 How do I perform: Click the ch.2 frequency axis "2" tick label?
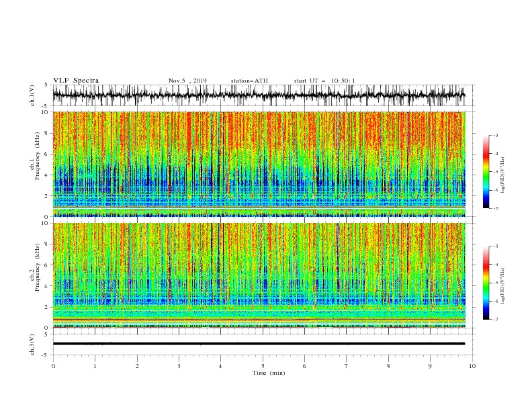(48, 307)
